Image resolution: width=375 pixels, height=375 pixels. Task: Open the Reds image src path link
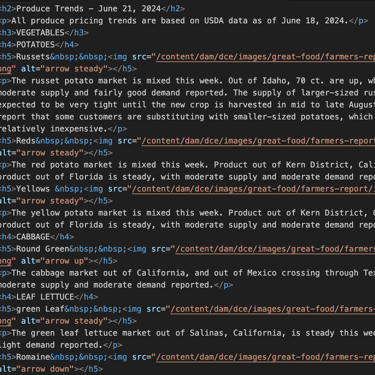[x=258, y=141]
